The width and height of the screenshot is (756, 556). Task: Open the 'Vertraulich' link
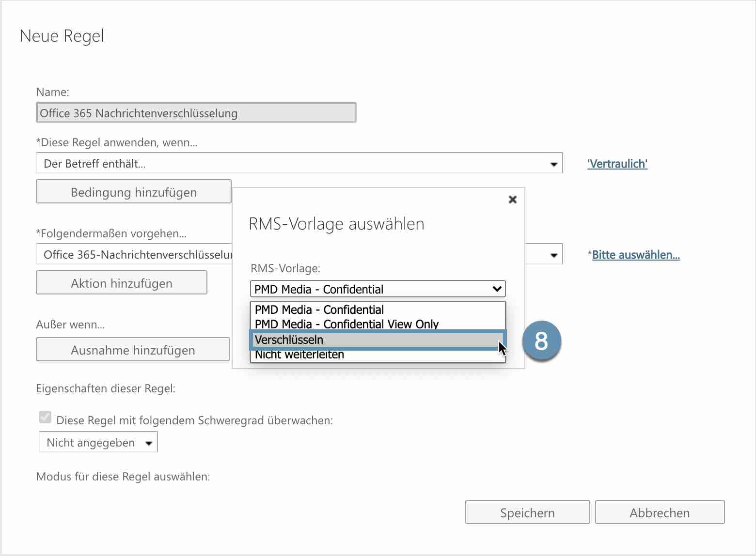[617, 164]
